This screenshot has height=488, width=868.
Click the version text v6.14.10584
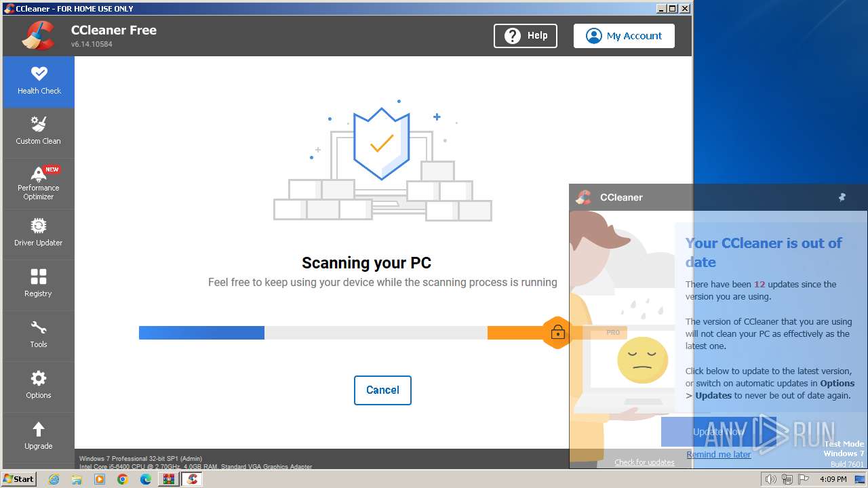click(92, 44)
